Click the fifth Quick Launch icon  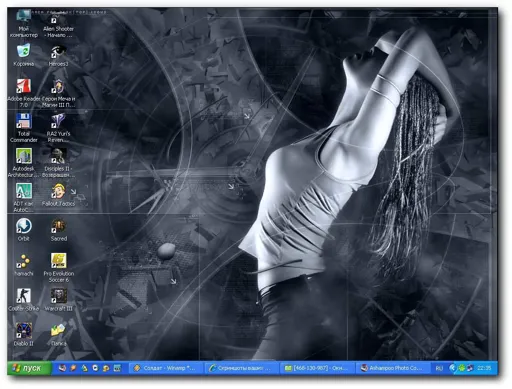pos(106,368)
